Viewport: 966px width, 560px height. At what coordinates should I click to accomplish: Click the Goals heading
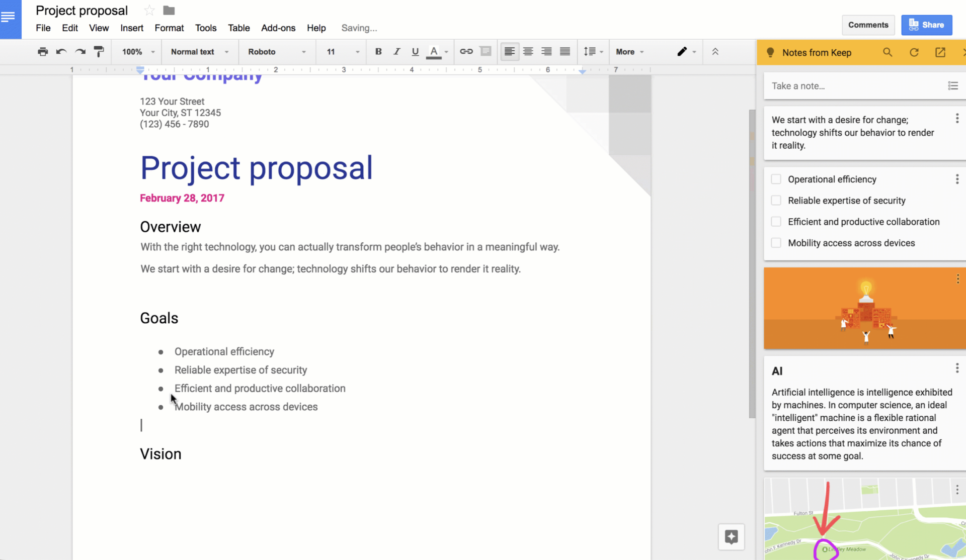click(159, 318)
